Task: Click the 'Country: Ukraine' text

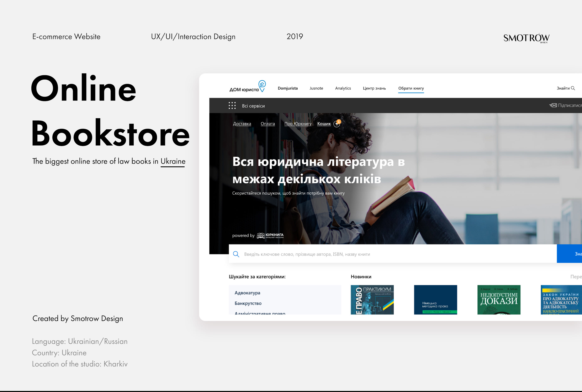Action: (59, 353)
